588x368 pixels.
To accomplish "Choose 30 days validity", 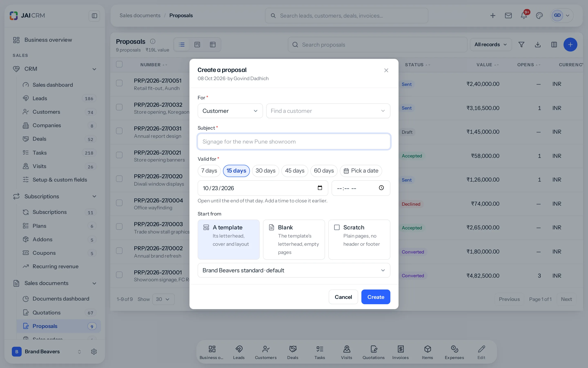I will (265, 171).
